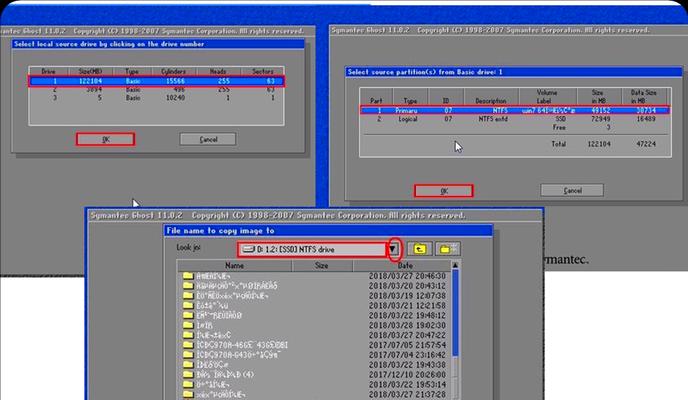The width and height of the screenshot is (688, 400).
Task: Select folder icon dated 2018/03/19 12:07:38
Action: [188, 296]
